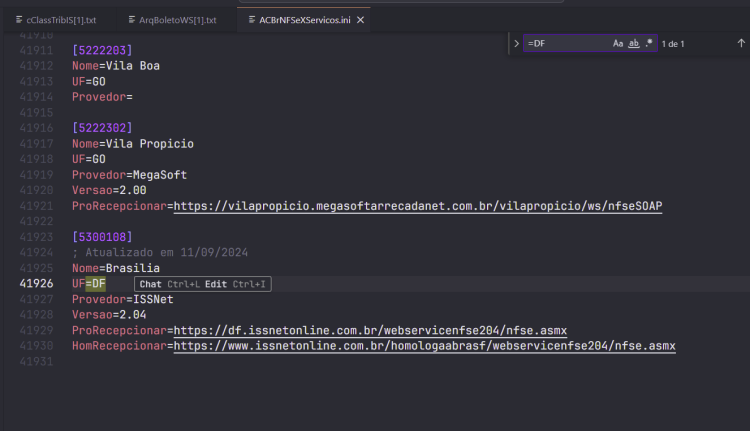Viewport: 750px width, 431px height.
Task: Toggle Match Whole Word in the find box
Action: [634, 44]
